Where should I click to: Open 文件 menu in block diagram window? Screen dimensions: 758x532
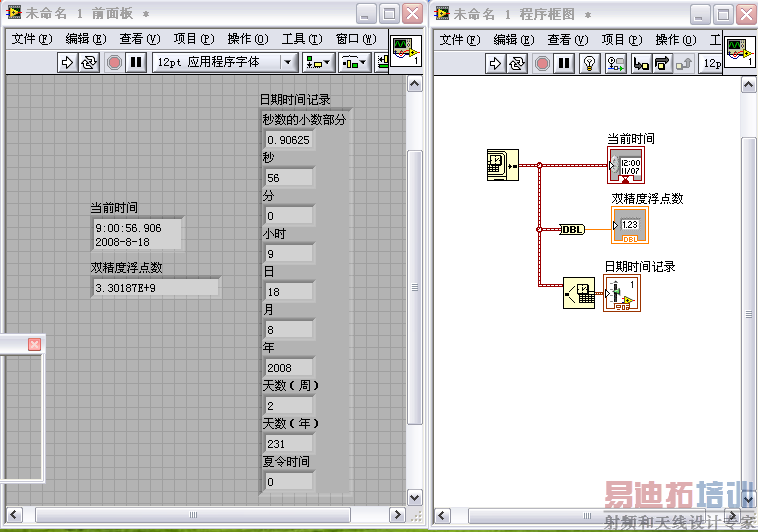[460, 40]
